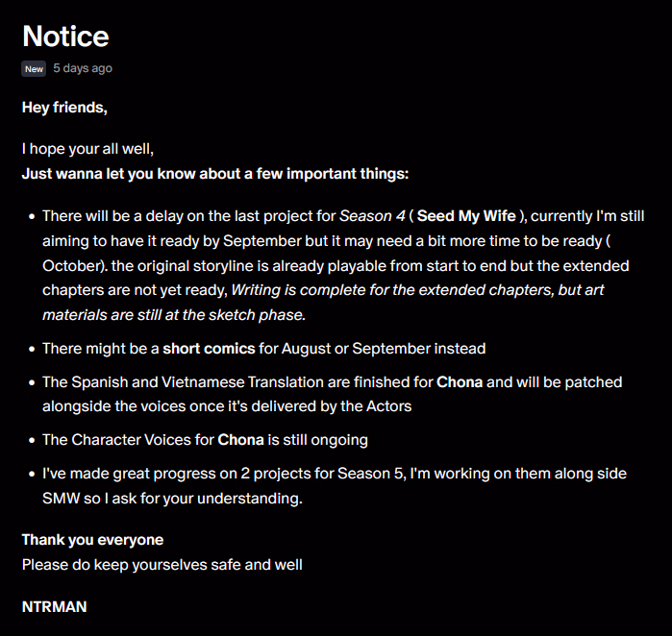Click the "NTRMAN" signature
This screenshot has height=636, width=672.
[x=54, y=607]
